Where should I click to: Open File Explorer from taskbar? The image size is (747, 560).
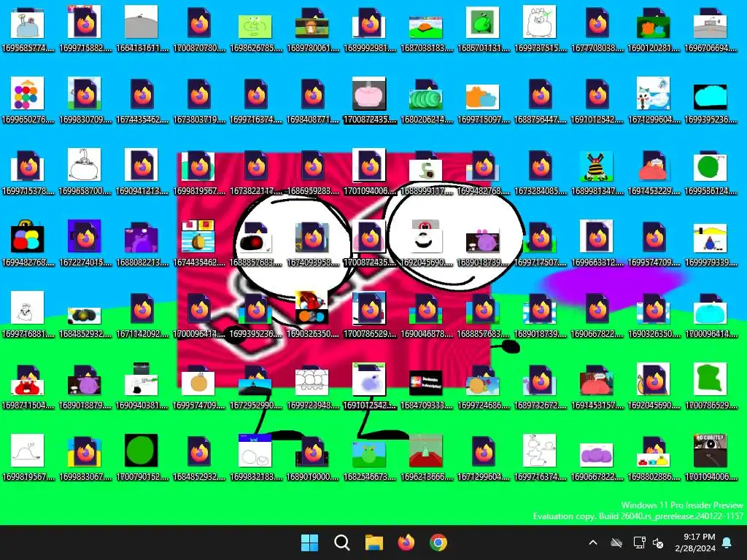tap(374, 542)
